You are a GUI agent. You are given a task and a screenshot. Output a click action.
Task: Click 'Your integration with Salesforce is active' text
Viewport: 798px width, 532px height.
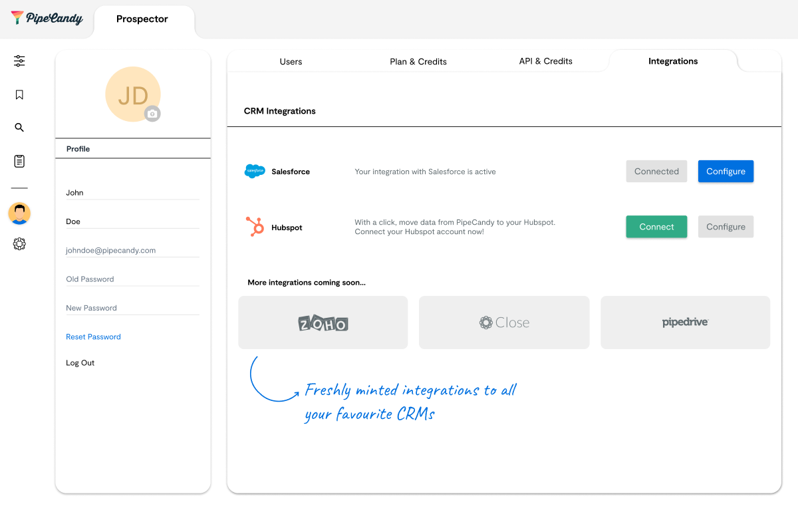click(x=426, y=172)
